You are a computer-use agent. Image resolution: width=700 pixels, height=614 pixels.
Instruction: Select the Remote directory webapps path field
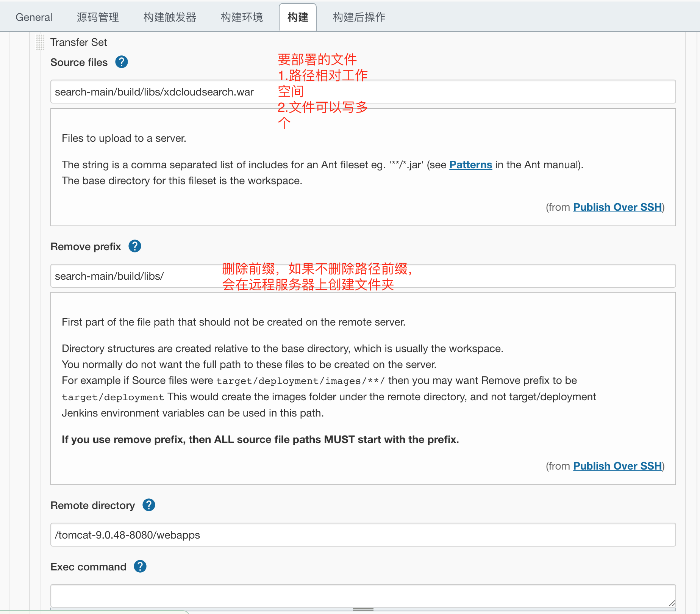click(189, 535)
